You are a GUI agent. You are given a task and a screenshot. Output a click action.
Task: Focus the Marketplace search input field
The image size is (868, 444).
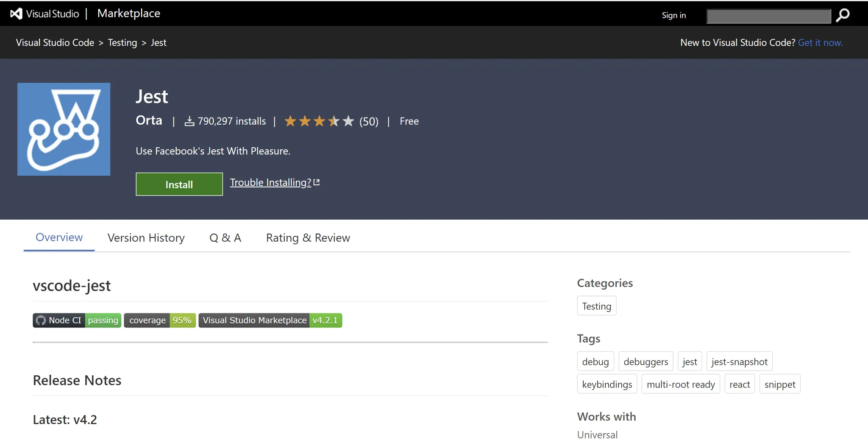(x=768, y=16)
